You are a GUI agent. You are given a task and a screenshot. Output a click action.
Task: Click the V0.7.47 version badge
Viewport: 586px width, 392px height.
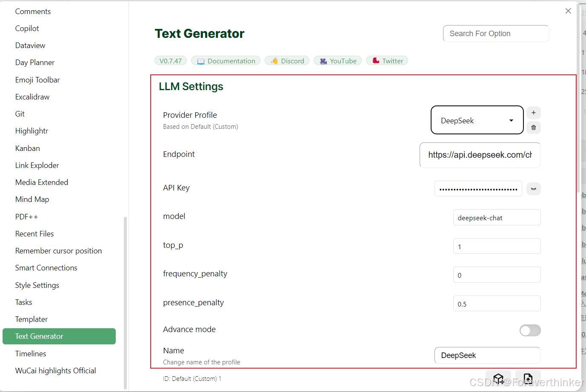170,61
